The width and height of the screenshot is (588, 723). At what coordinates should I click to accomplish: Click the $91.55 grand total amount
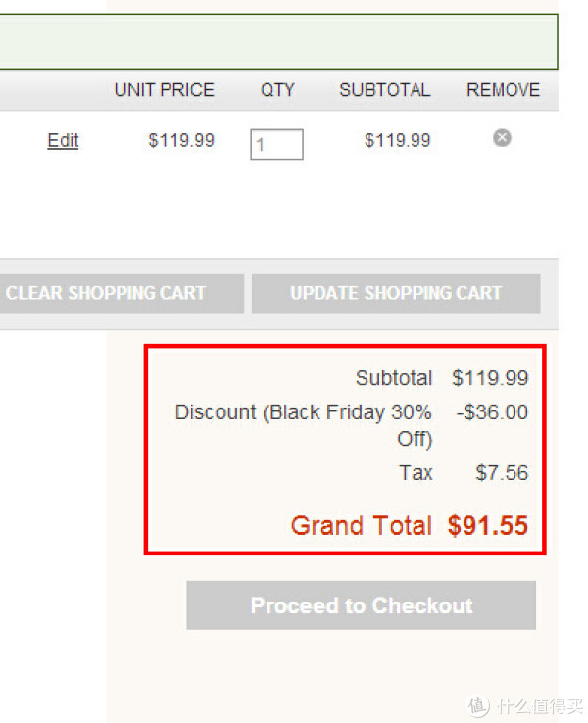pos(487,526)
